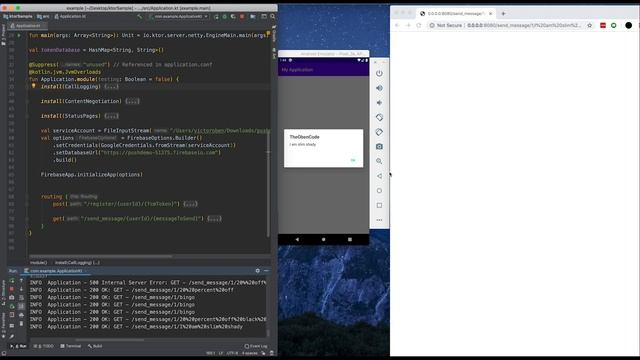Click Run panel settings gear
640x360 pixels.
[258, 271]
